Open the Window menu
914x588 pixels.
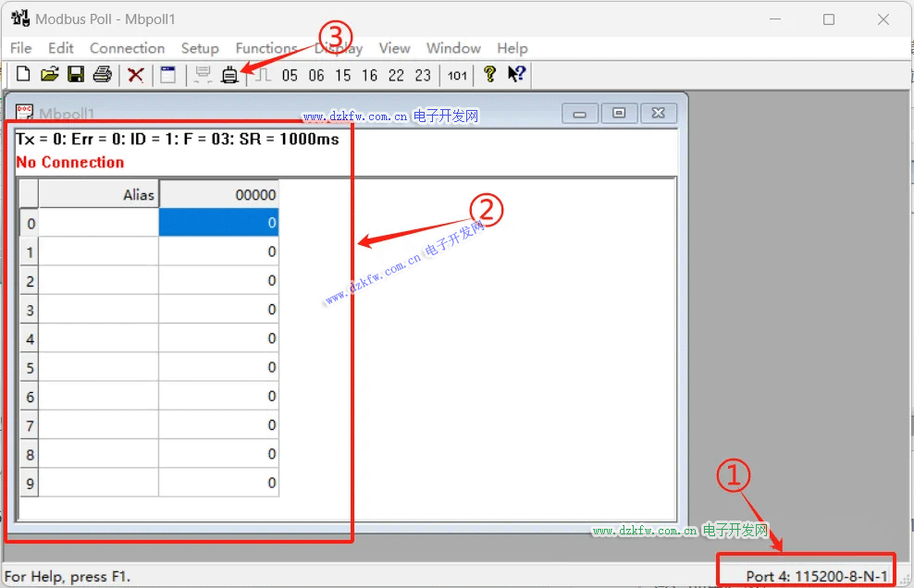tap(453, 48)
